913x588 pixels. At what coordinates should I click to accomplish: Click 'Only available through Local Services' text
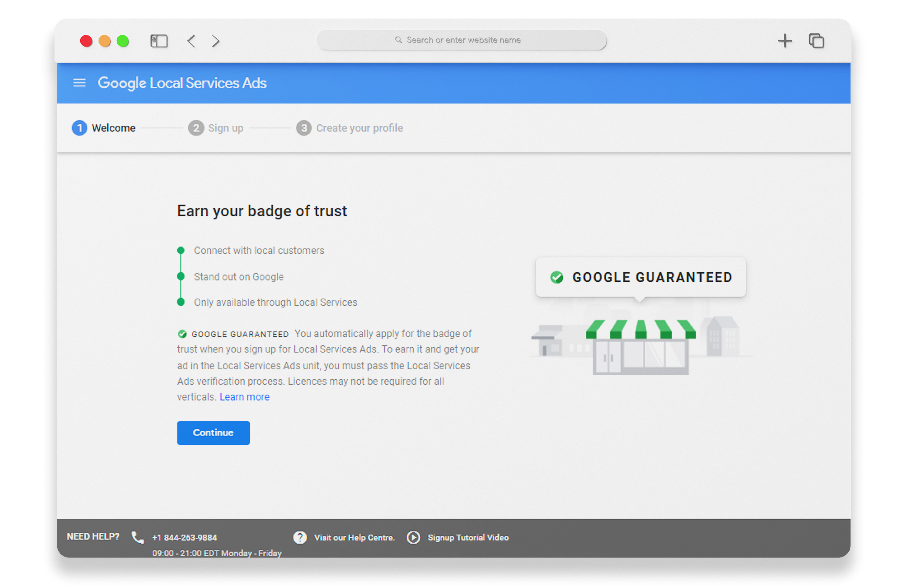point(275,302)
